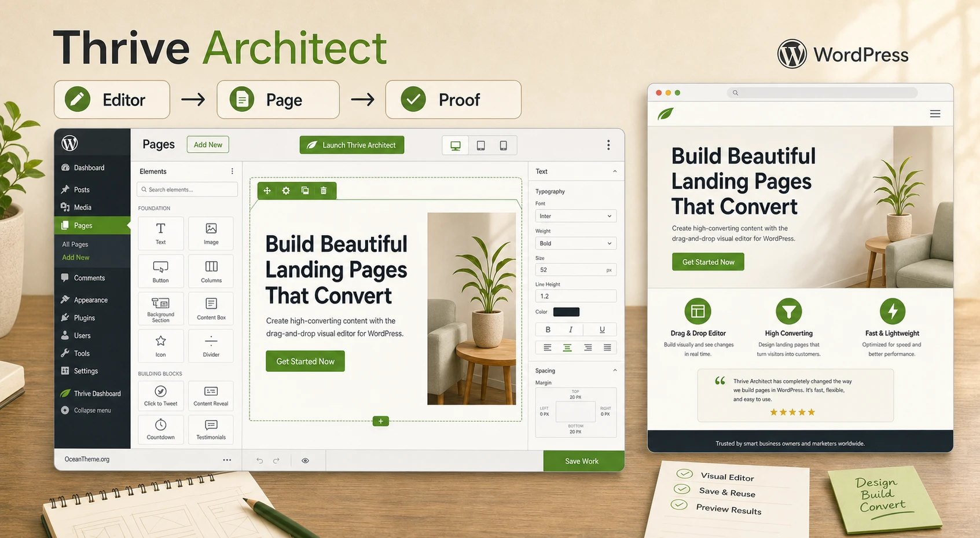This screenshot has height=538, width=980.
Task: Switch to tablet preview mode
Action: [480, 145]
